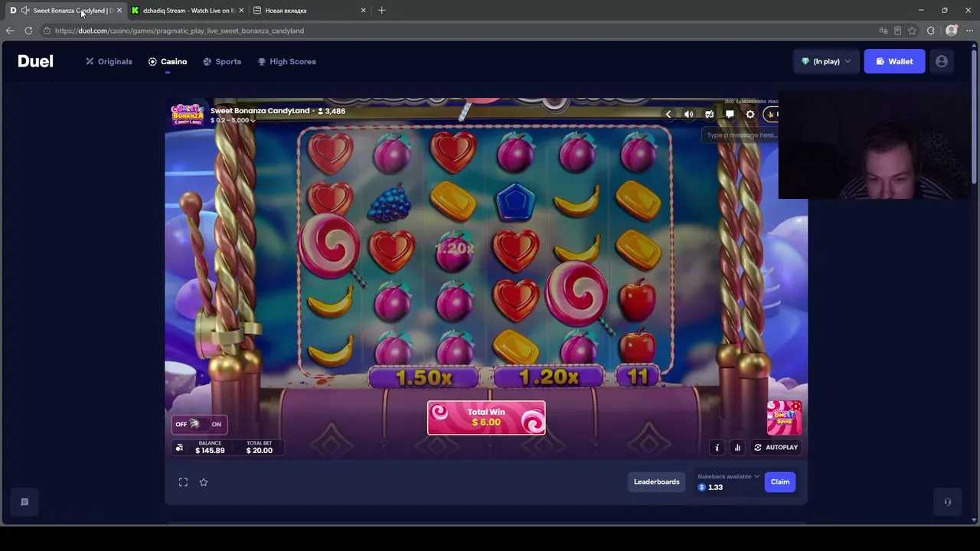Viewport: 980px width, 551px height.
Task: Bookmark this page with the star icon
Action: [912, 31]
